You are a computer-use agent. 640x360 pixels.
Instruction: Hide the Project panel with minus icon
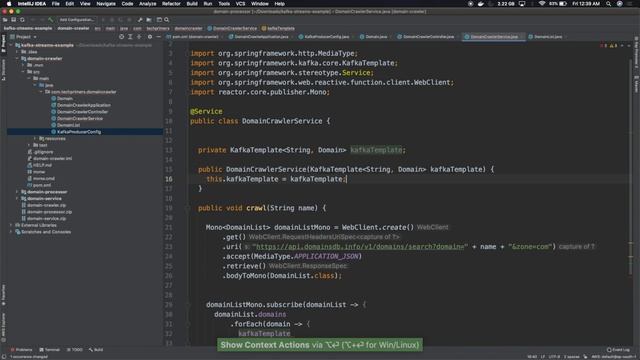point(159,37)
